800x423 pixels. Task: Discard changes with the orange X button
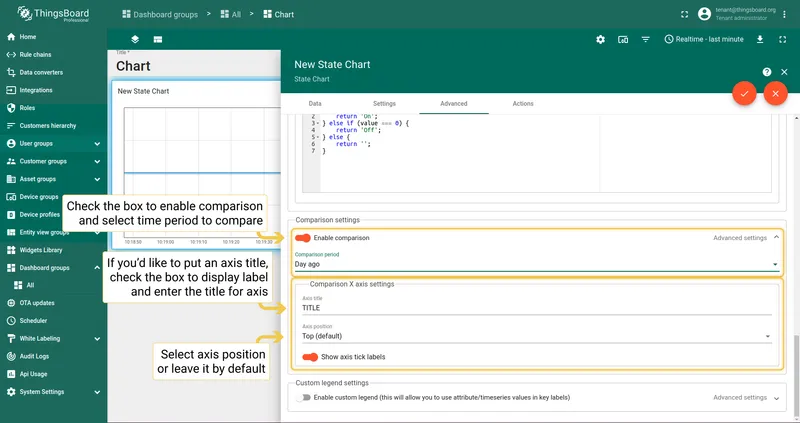[x=776, y=94]
